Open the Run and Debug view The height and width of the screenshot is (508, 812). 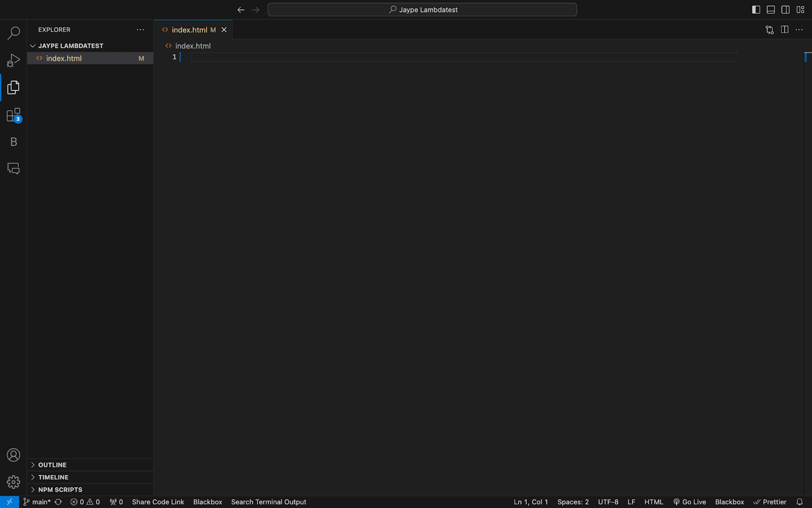(13, 59)
